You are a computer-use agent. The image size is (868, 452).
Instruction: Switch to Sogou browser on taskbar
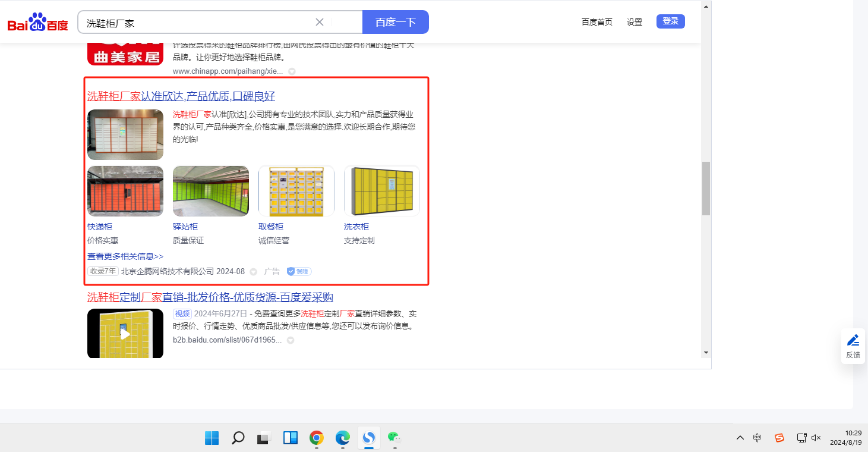[x=369, y=438]
